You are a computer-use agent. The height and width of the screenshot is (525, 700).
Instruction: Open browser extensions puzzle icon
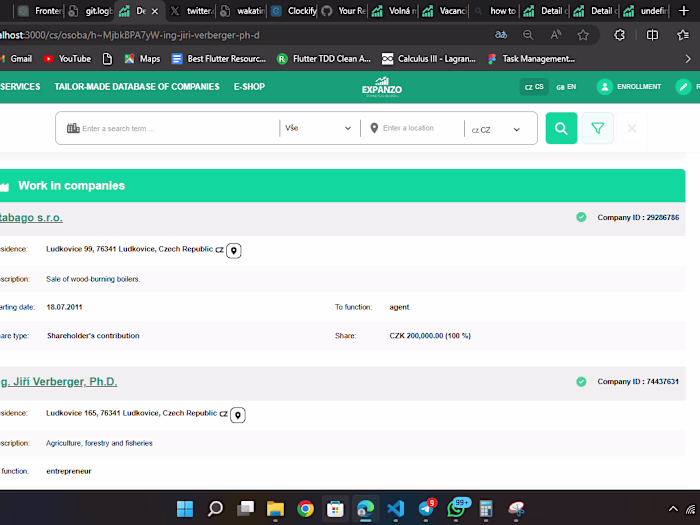point(620,35)
